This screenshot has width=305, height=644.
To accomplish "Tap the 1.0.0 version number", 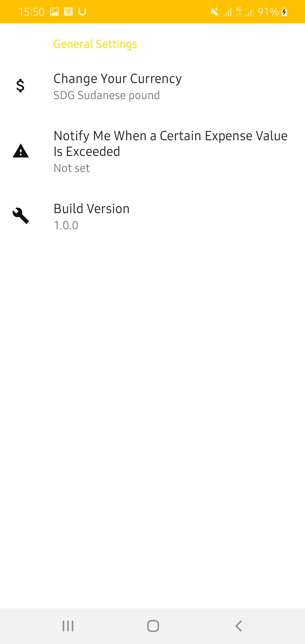I will click(66, 225).
